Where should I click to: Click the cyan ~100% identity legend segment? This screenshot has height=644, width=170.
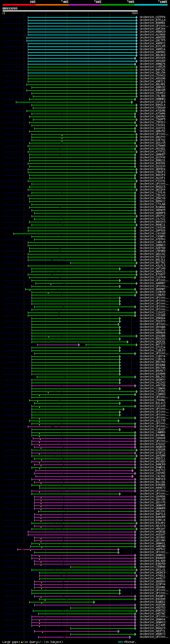pos(151,5)
